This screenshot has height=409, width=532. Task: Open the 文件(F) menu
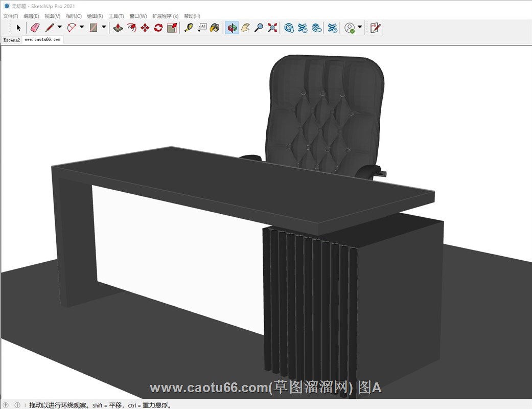[x=10, y=16]
